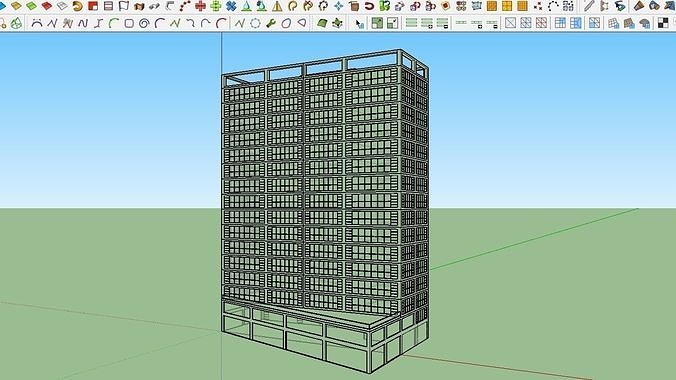Image resolution: width=676 pixels, height=380 pixels.
Task: Click the green polyhedron icon in second toolbar
Action: [16, 23]
